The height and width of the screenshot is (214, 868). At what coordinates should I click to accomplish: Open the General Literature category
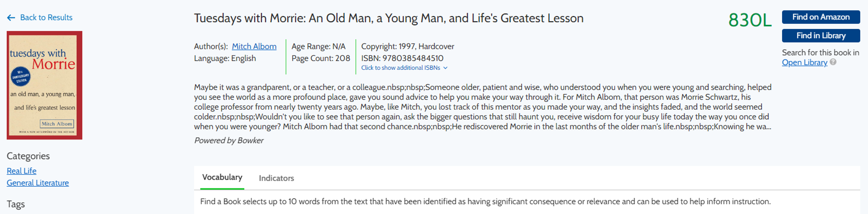[x=38, y=183]
